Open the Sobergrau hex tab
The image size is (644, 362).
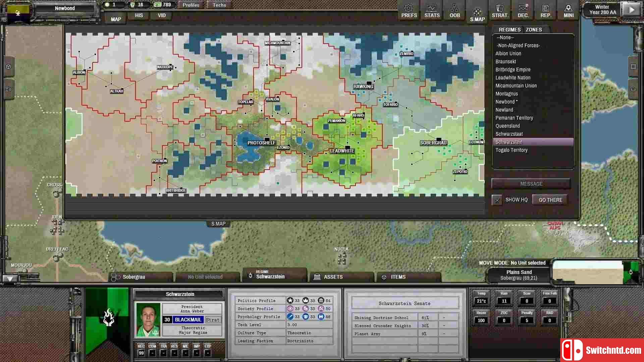(141, 277)
